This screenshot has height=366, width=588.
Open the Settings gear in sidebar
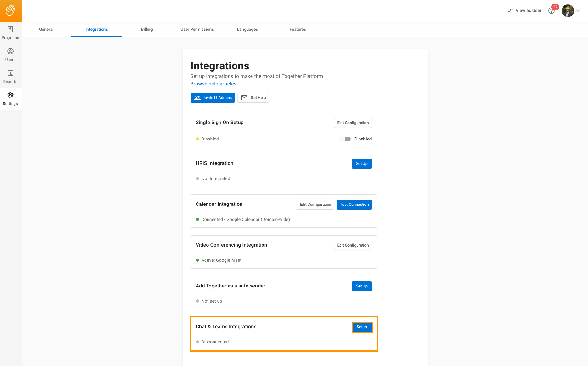10,99
